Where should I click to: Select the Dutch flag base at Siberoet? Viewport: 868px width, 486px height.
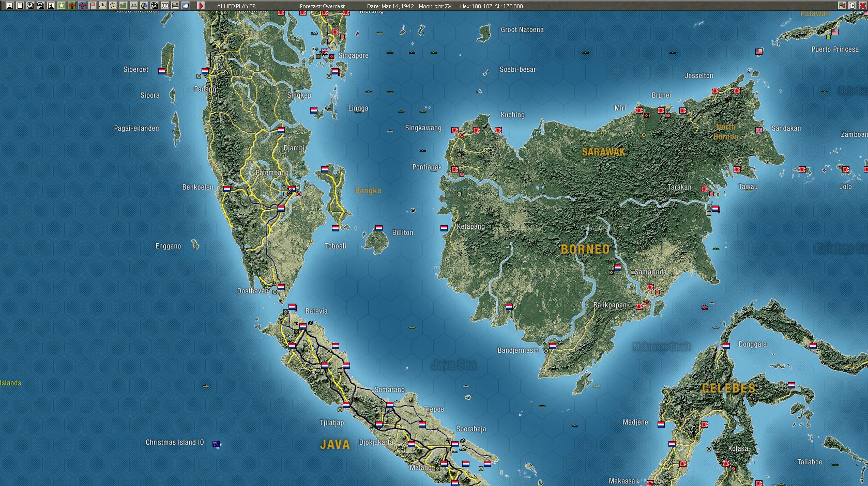[x=162, y=71]
